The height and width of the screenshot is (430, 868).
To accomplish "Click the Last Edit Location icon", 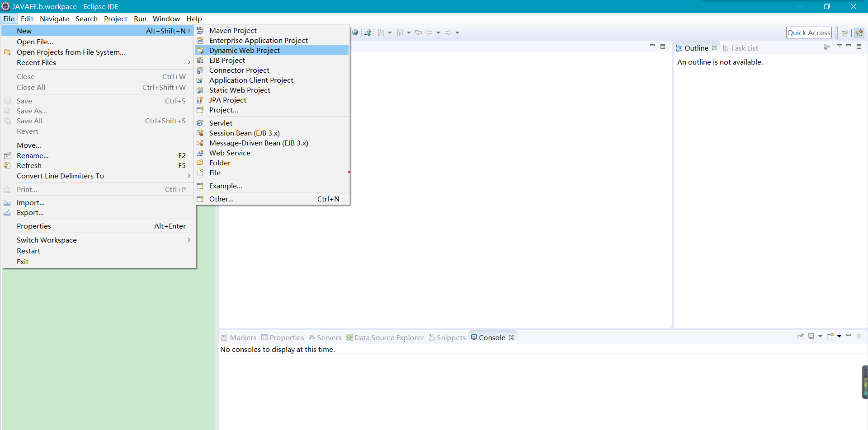I will click(x=419, y=33).
